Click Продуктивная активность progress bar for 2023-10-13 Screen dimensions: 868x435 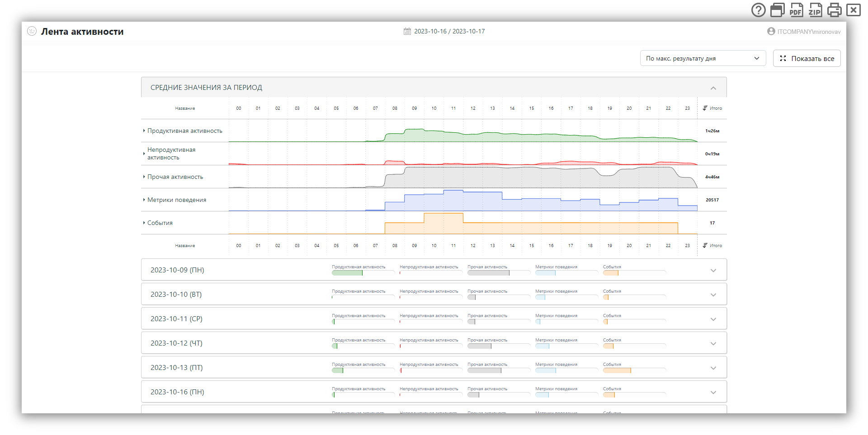click(x=363, y=370)
